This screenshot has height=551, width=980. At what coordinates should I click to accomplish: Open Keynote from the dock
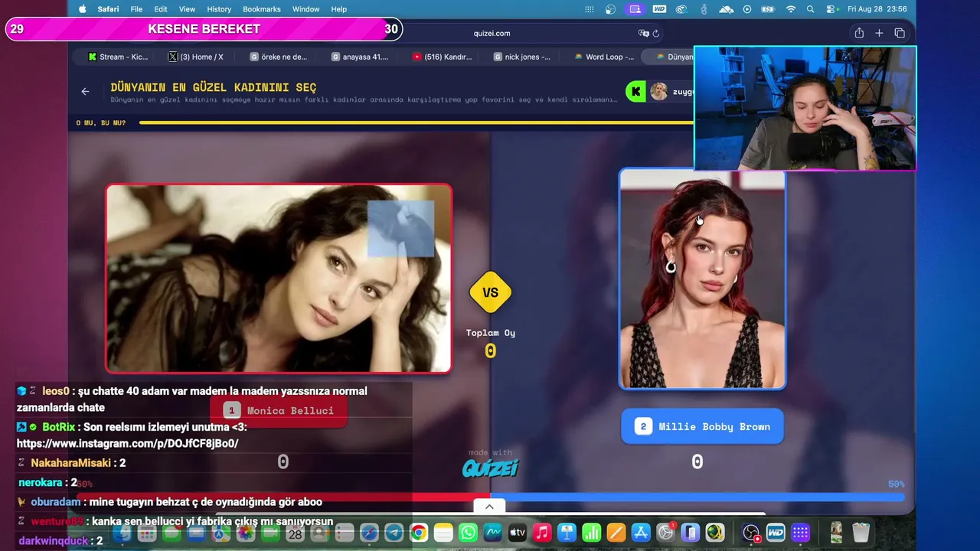(x=567, y=533)
